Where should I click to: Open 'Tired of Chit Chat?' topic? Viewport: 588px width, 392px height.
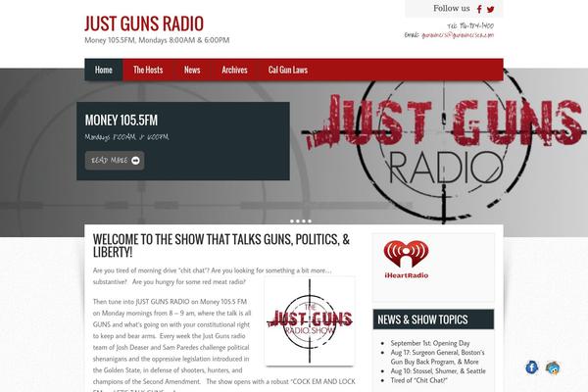(418, 380)
